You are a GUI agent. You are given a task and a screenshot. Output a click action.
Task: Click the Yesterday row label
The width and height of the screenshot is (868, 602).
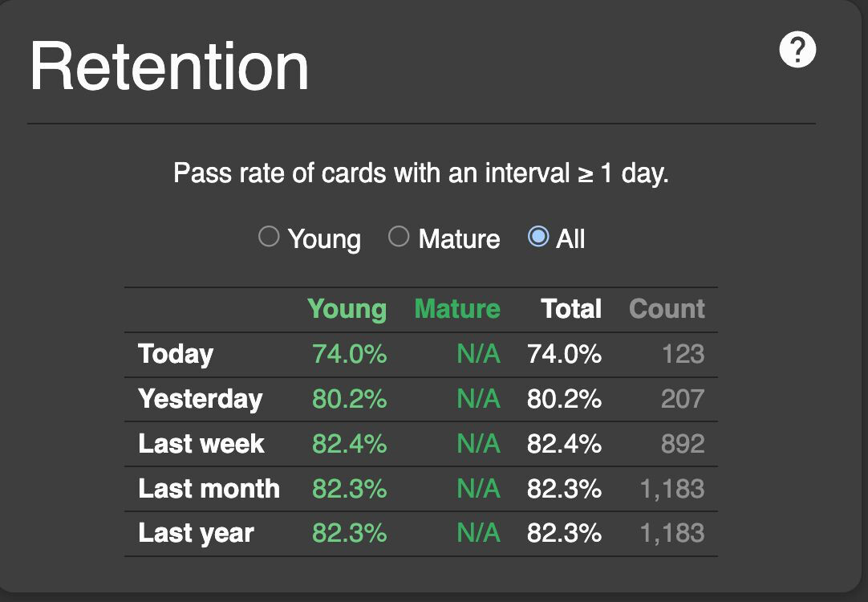pyautogui.click(x=200, y=399)
